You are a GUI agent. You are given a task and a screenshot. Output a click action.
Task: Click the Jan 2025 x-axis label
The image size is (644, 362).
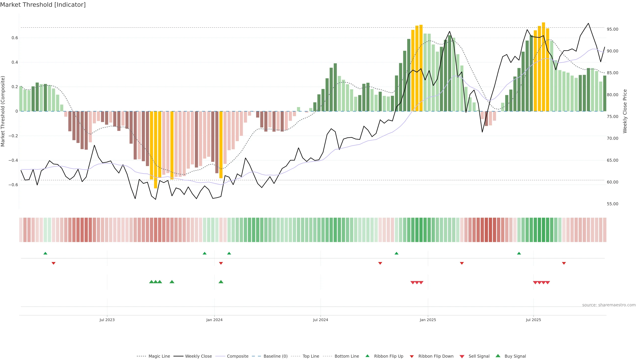point(428,320)
